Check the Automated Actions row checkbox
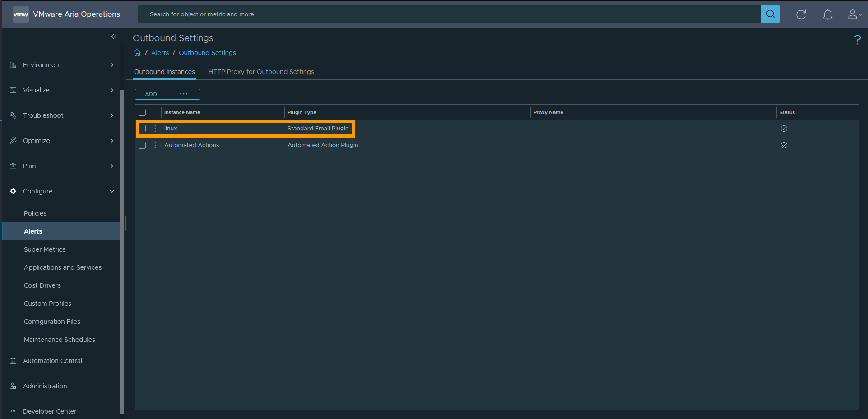This screenshot has height=419, width=868. point(142,145)
